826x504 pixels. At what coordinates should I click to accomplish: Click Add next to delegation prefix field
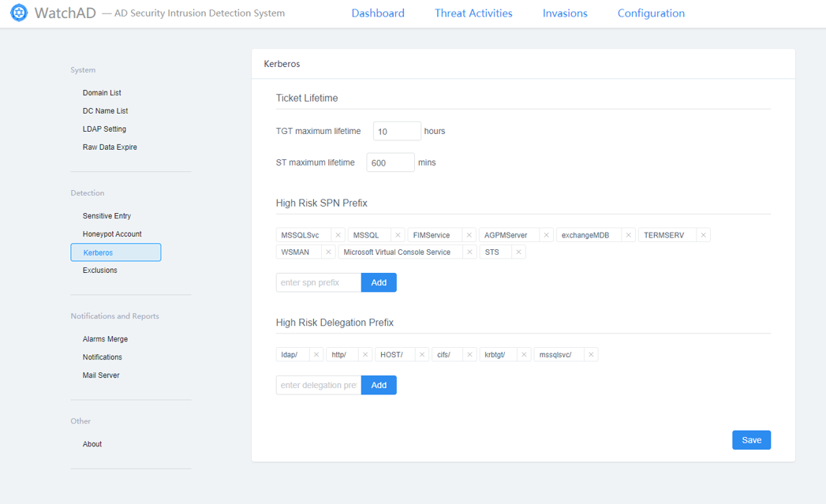(x=379, y=385)
